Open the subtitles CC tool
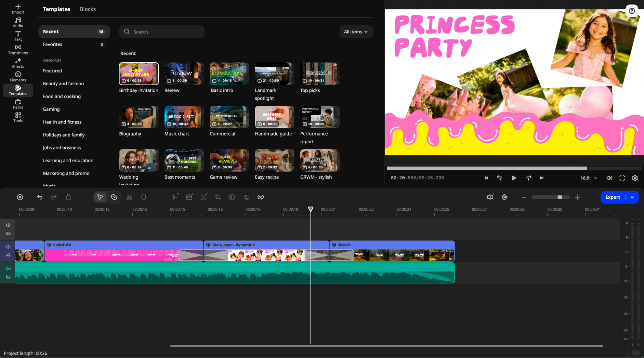Image resolution: width=644 pixels, height=358 pixels. [x=189, y=197]
